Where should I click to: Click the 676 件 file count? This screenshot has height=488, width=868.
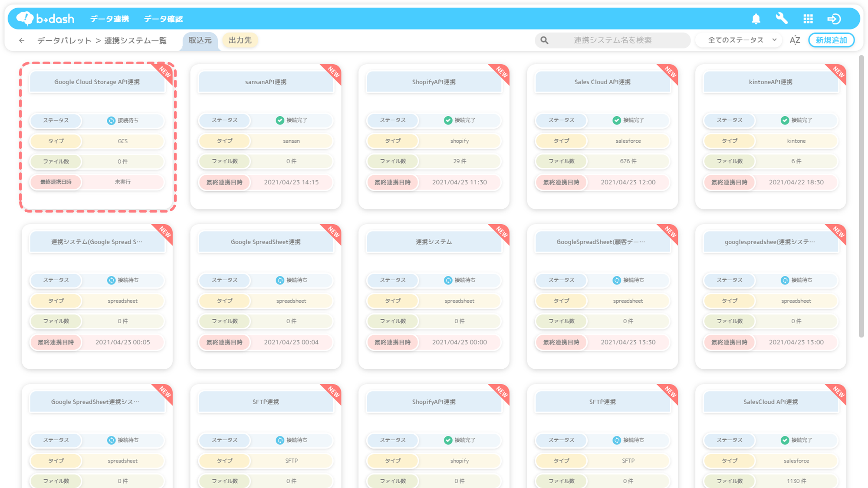(x=628, y=161)
